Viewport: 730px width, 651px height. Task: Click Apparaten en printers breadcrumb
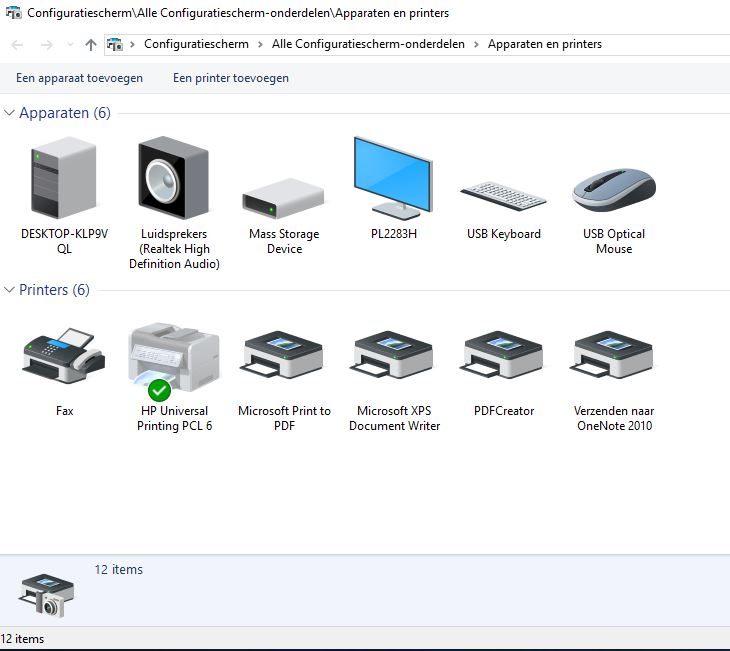(x=545, y=44)
